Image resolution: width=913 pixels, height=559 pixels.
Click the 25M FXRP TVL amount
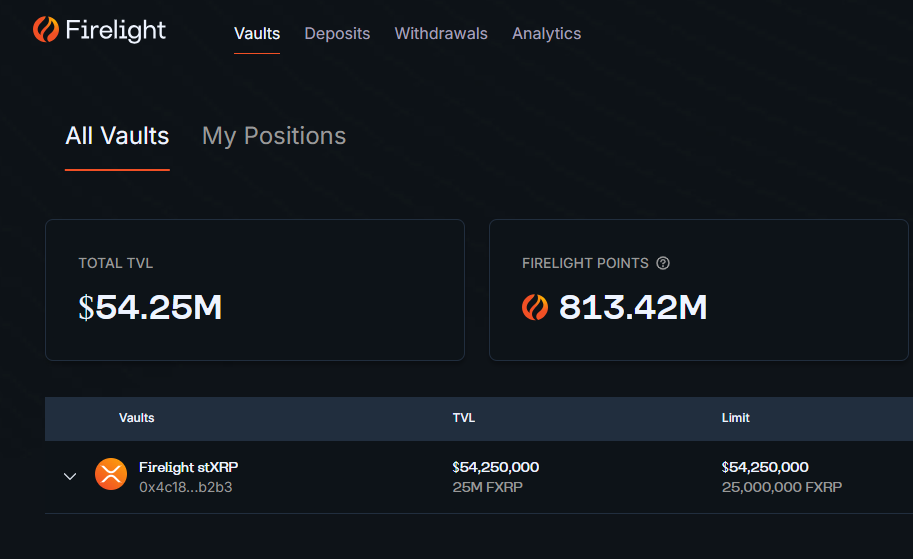[x=487, y=487]
